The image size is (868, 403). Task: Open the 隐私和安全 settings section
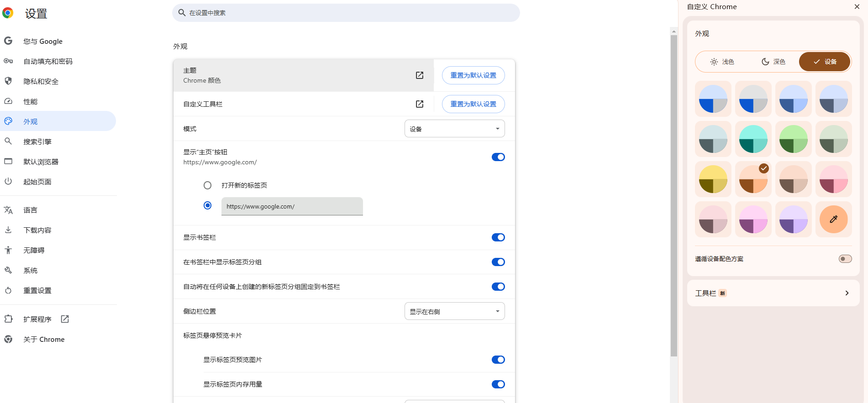point(58,81)
